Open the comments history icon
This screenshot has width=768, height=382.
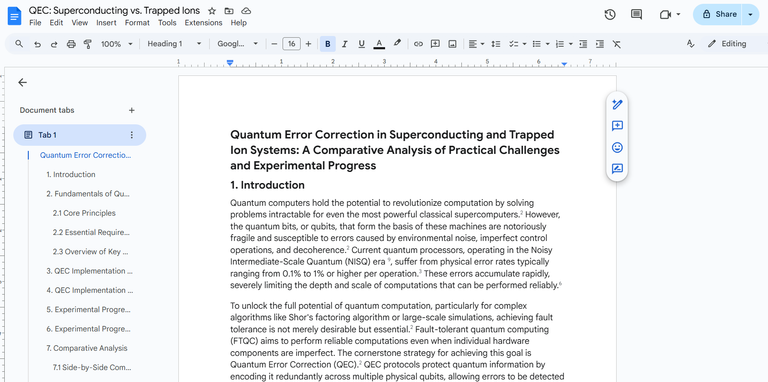(x=636, y=14)
